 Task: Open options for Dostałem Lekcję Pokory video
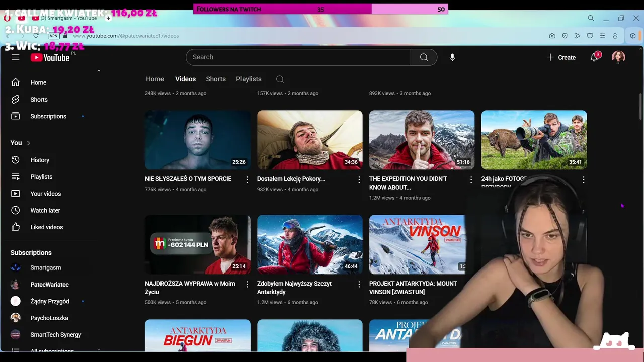pyautogui.click(x=359, y=179)
